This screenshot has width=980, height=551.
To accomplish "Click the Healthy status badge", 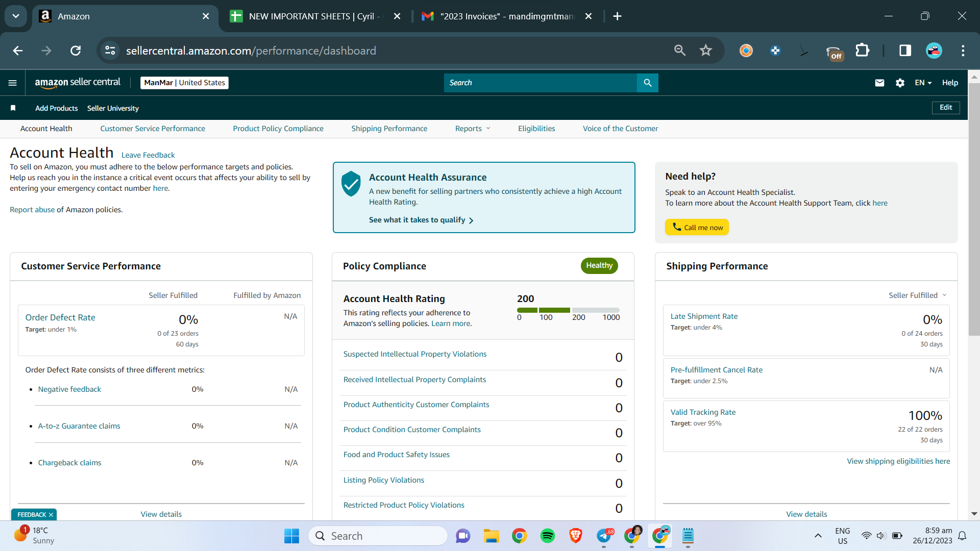I will (x=599, y=265).
